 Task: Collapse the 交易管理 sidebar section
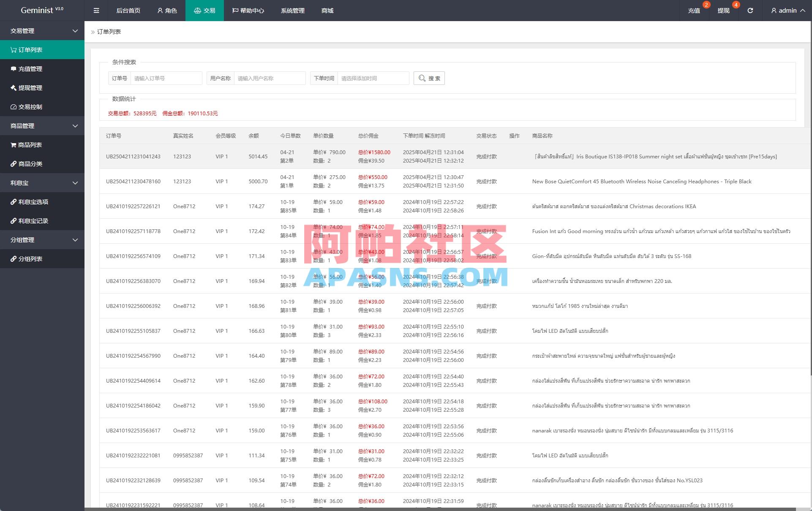click(75, 30)
